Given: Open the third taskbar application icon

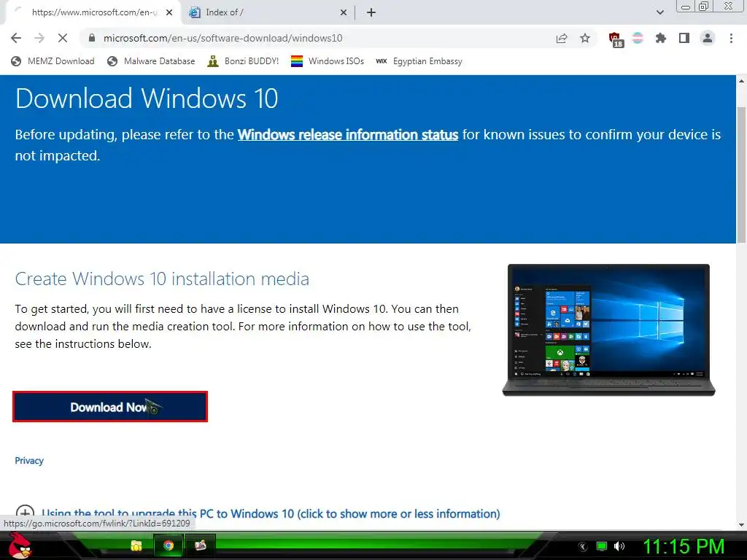Looking at the screenshot, I should tap(201, 545).
